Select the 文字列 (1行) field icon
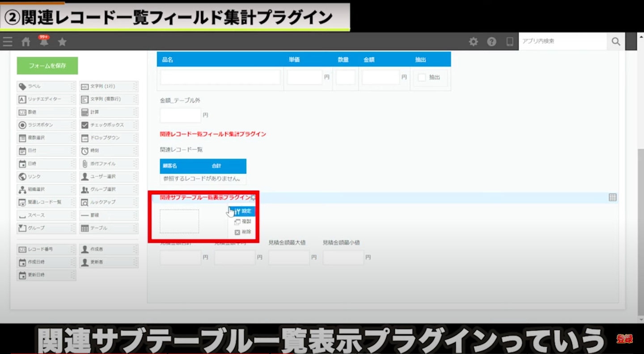 85,86
